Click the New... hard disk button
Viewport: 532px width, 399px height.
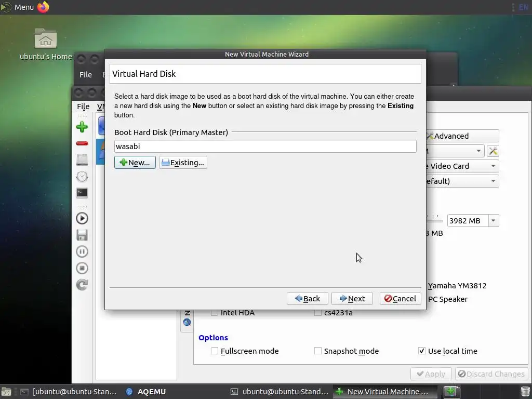coord(135,163)
